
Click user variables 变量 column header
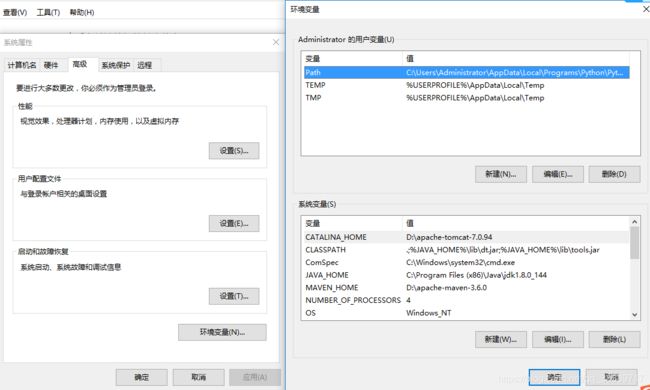(352, 58)
